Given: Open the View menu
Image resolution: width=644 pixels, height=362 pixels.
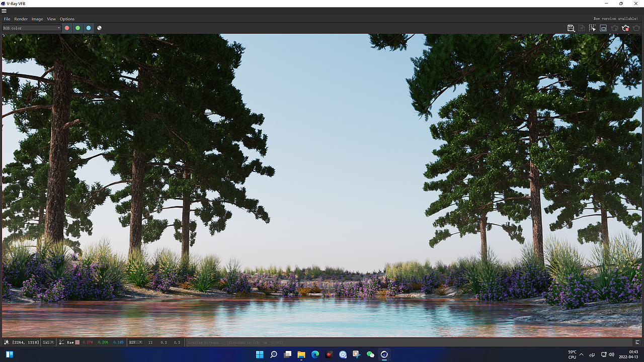Looking at the screenshot, I should 51,19.
